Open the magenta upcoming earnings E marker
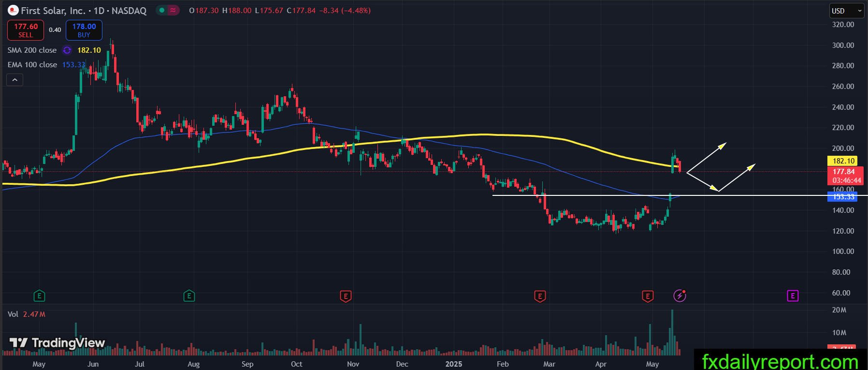Viewport: 868px width, 370px height. click(x=793, y=296)
